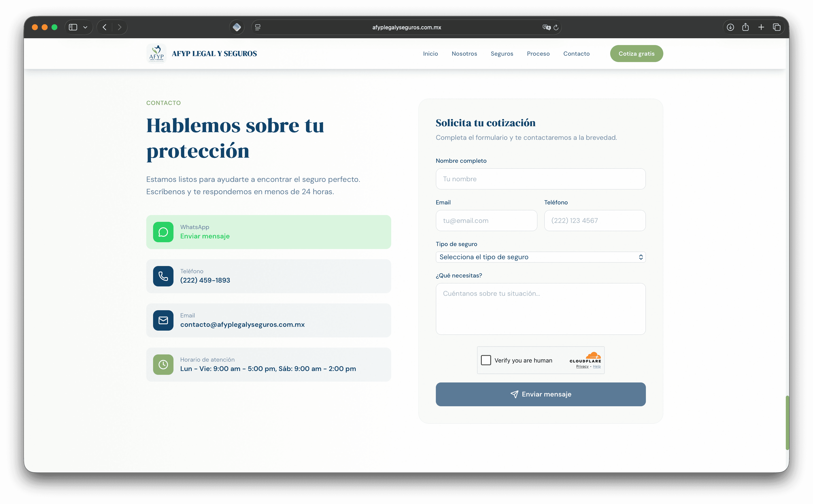Click the AFYP logo image
Screen dimensions: 813x504
click(x=156, y=54)
